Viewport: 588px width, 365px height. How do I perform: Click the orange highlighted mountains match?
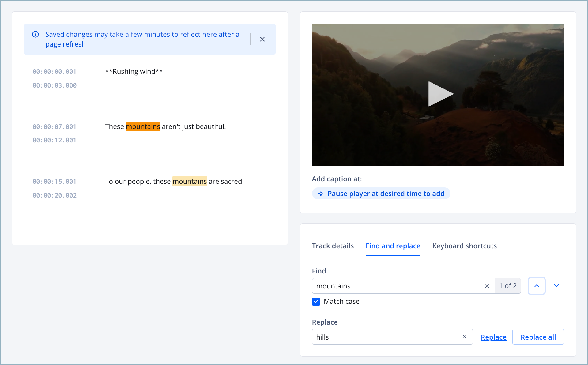click(143, 126)
